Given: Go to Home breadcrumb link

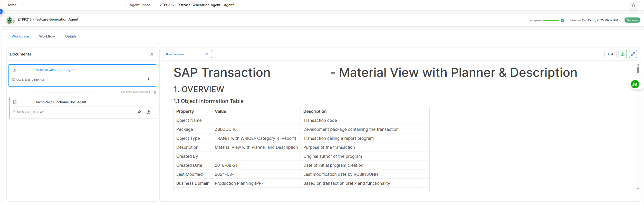Looking at the screenshot, I should click(x=11, y=5).
